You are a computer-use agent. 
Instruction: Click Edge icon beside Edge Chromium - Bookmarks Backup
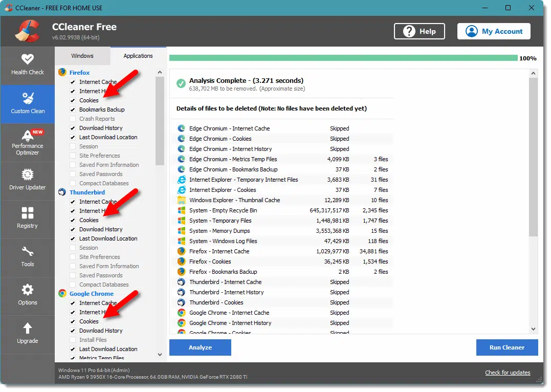[181, 169]
